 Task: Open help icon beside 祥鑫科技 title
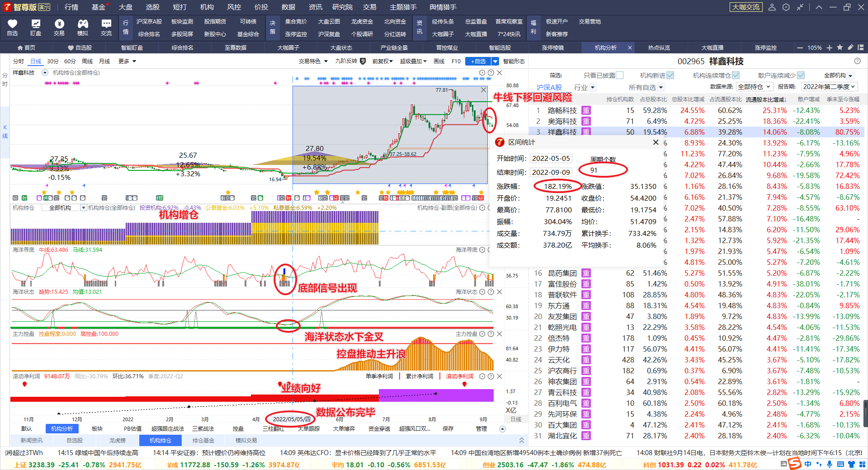(857, 61)
